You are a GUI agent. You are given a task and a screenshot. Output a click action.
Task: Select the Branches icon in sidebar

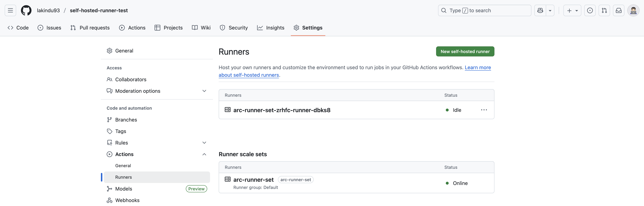point(110,120)
